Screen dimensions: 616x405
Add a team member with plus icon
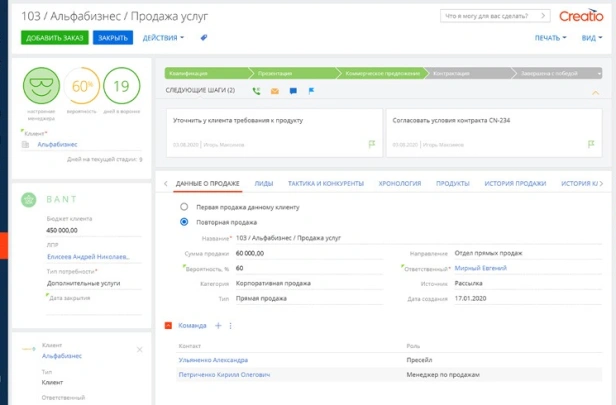(x=218, y=326)
